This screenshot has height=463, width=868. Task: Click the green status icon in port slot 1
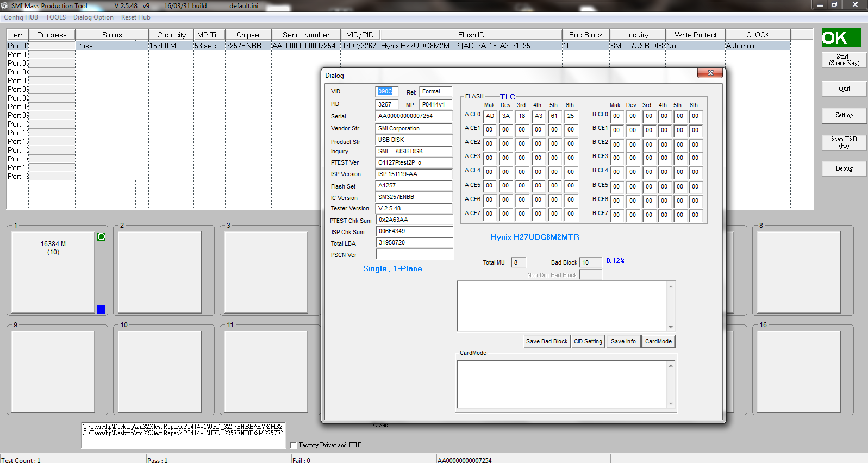[101, 237]
